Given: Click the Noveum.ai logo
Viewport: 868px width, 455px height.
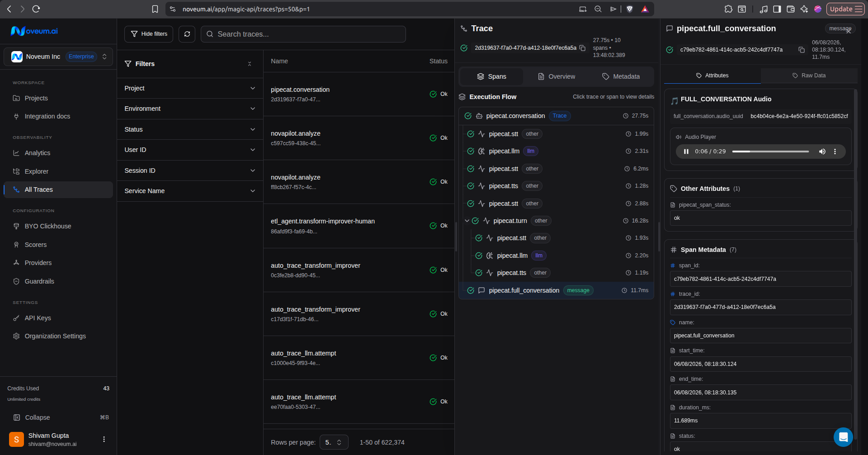Looking at the screenshot, I should pos(34,31).
